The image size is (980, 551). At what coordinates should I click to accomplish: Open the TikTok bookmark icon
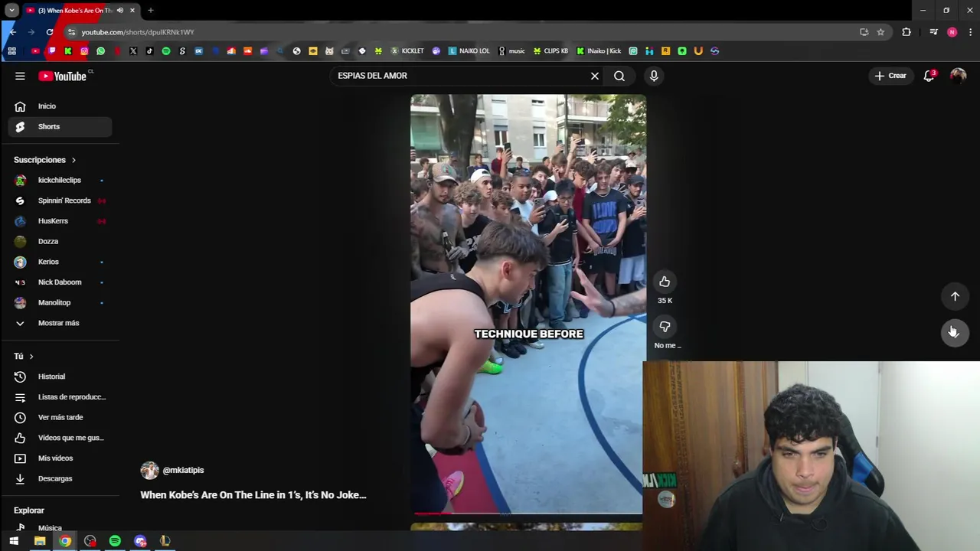(149, 51)
